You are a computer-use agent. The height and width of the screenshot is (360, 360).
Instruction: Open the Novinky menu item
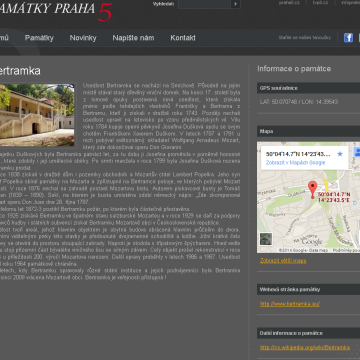(x=83, y=38)
